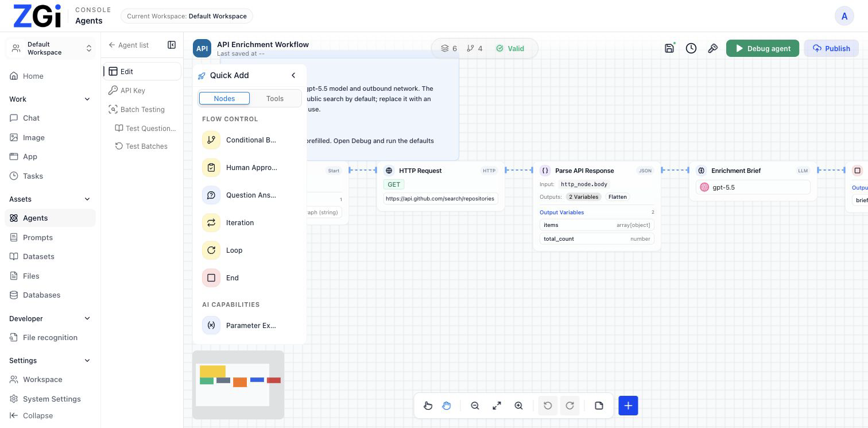The image size is (868, 428).
Task: Add a Human Approval node
Action: [x=250, y=168]
